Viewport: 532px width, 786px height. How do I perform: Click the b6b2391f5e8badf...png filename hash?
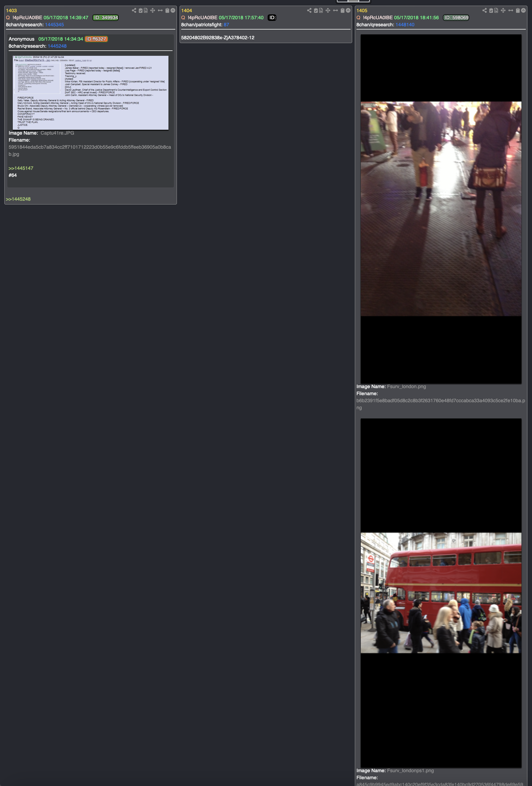tap(441, 404)
